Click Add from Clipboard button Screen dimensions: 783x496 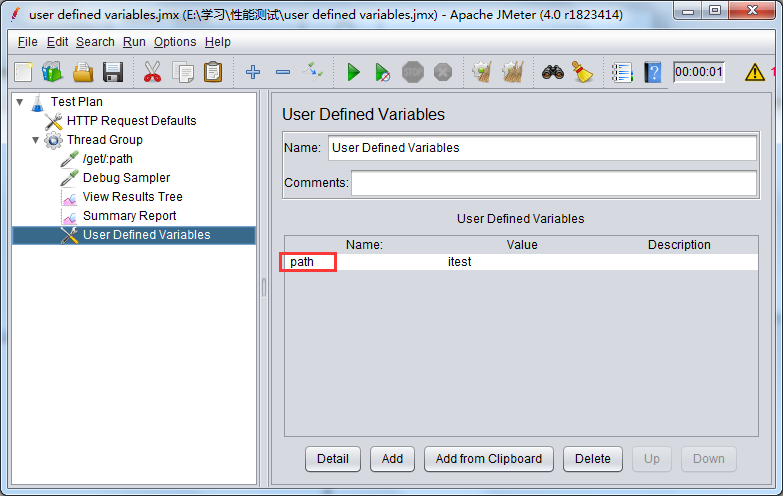[x=489, y=459]
